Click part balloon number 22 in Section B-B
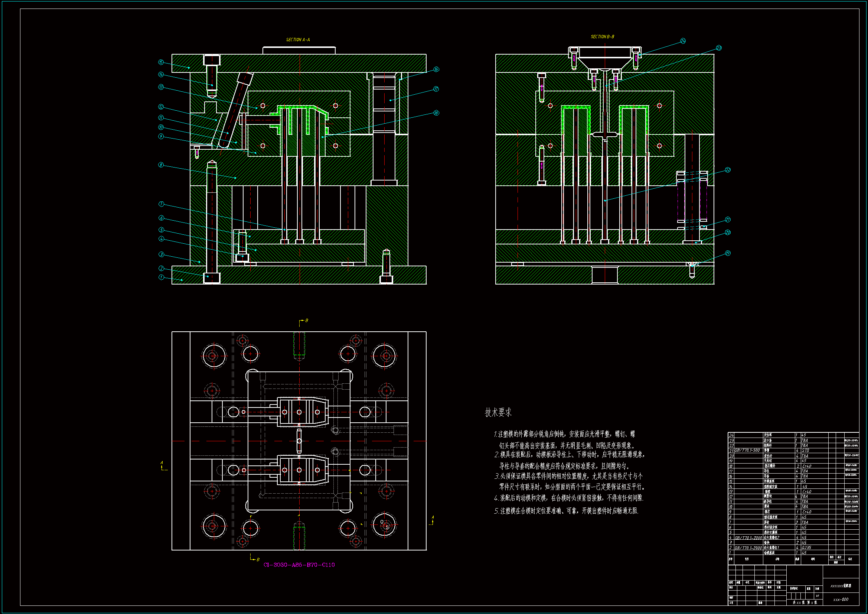The image size is (868, 614). (x=728, y=170)
